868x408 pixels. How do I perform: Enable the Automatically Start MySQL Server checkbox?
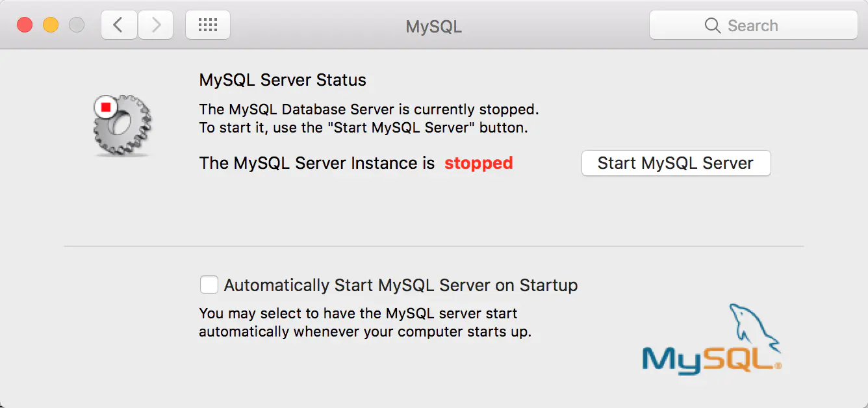point(209,285)
